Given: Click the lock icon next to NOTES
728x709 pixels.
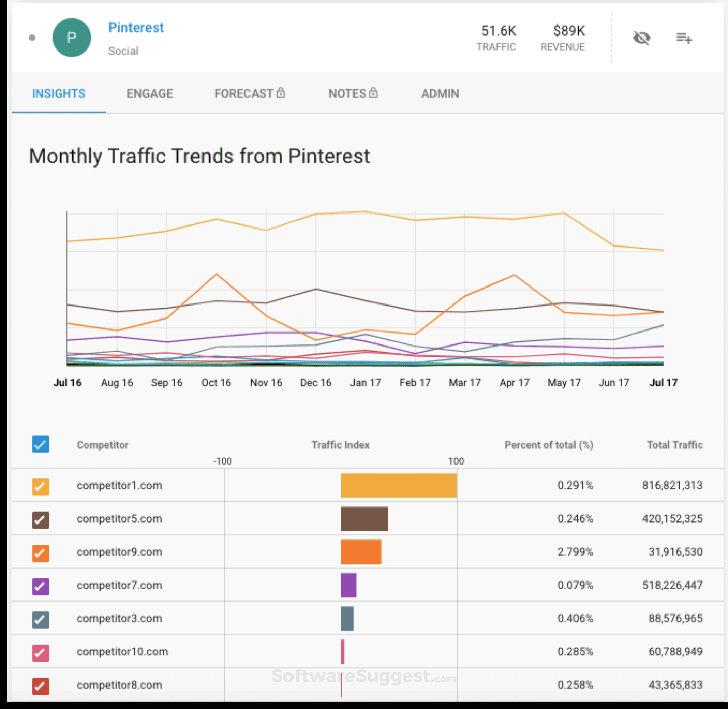Looking at the screenshot, I should pos(373,92).
